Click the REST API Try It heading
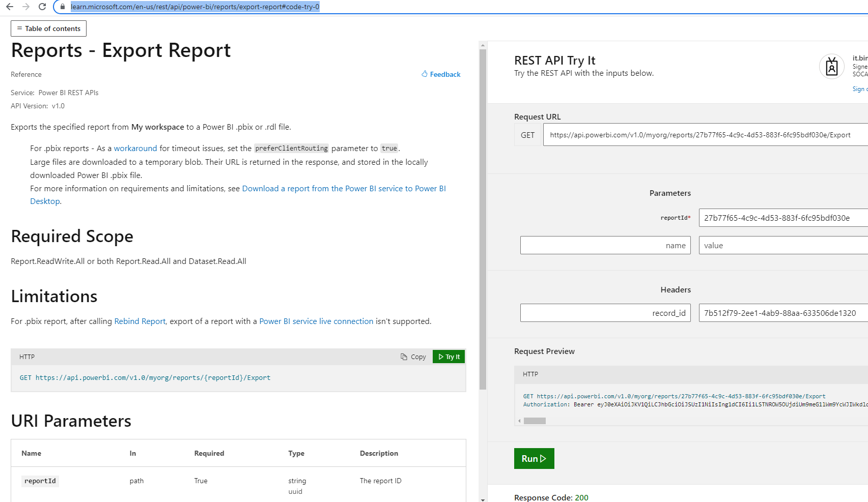Image resolution: width=868 pixels, height=502 pixels. [554, 61]
